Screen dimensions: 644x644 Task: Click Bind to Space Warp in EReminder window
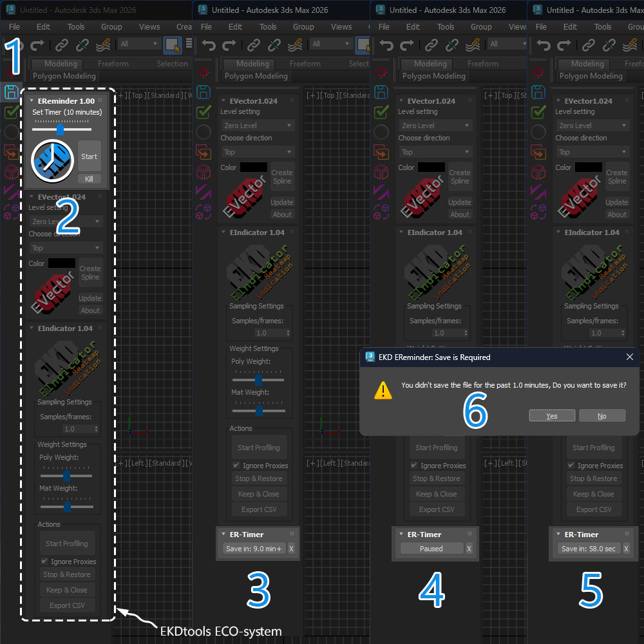click(103, 45)
